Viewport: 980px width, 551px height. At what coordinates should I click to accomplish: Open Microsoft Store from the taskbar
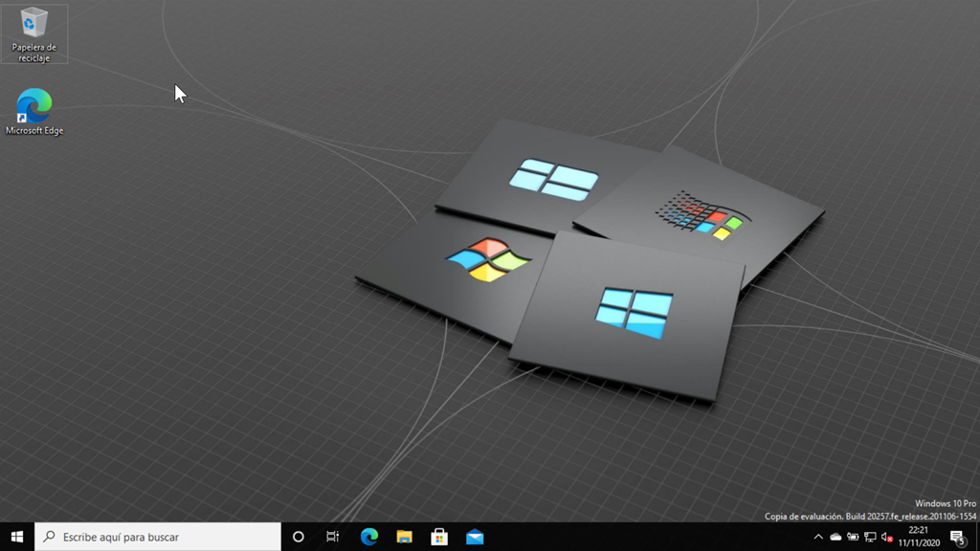point(439,537)
